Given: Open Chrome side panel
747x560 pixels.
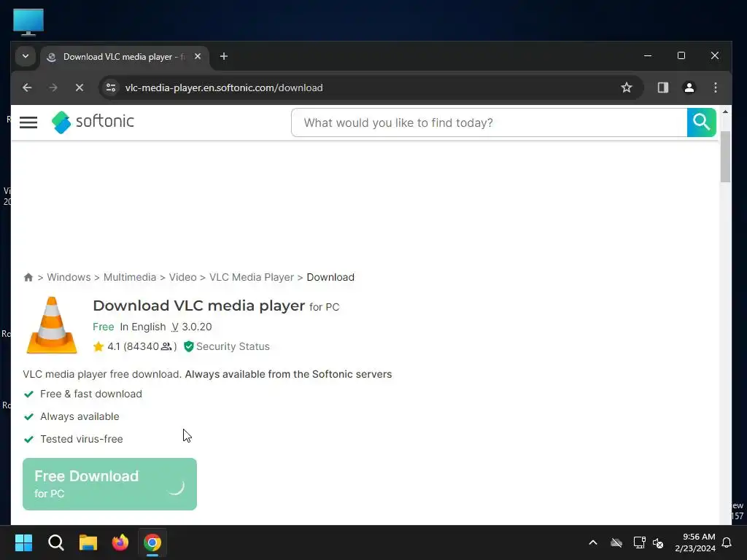Looking at the screenshot, I should 662,87.
